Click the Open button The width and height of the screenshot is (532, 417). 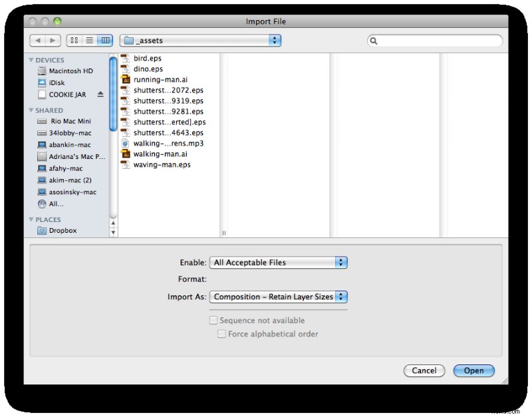pyautogui.click(x=473, y=370)
